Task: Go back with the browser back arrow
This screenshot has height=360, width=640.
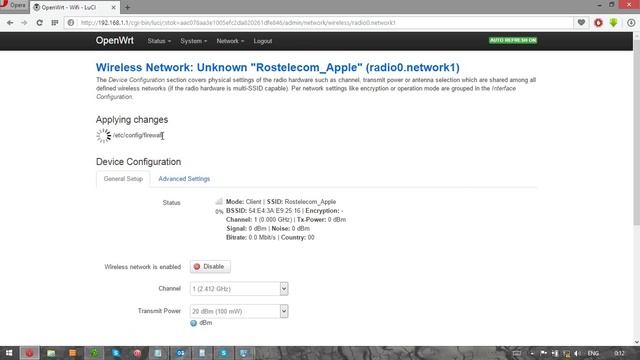Action: (x=10, y=23)
